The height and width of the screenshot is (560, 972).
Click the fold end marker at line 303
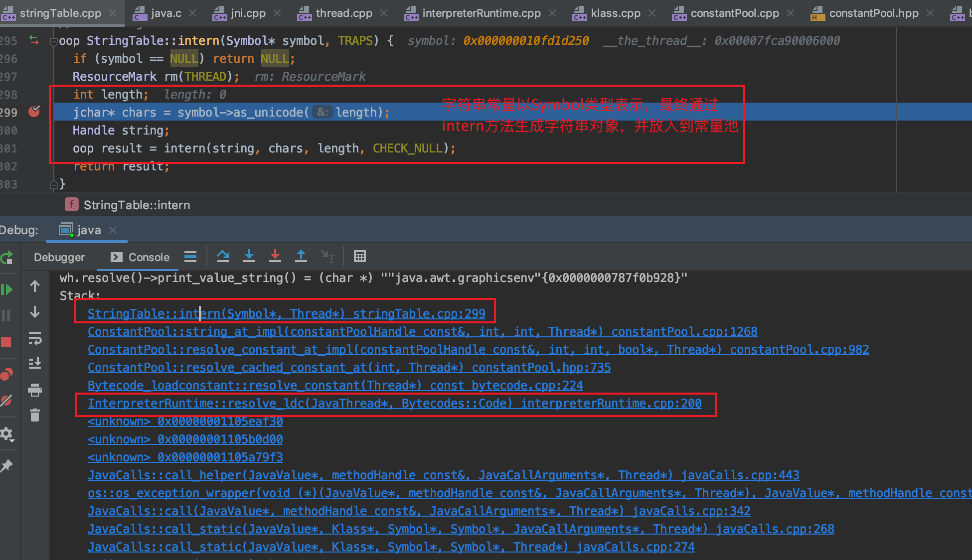[54, 185]
